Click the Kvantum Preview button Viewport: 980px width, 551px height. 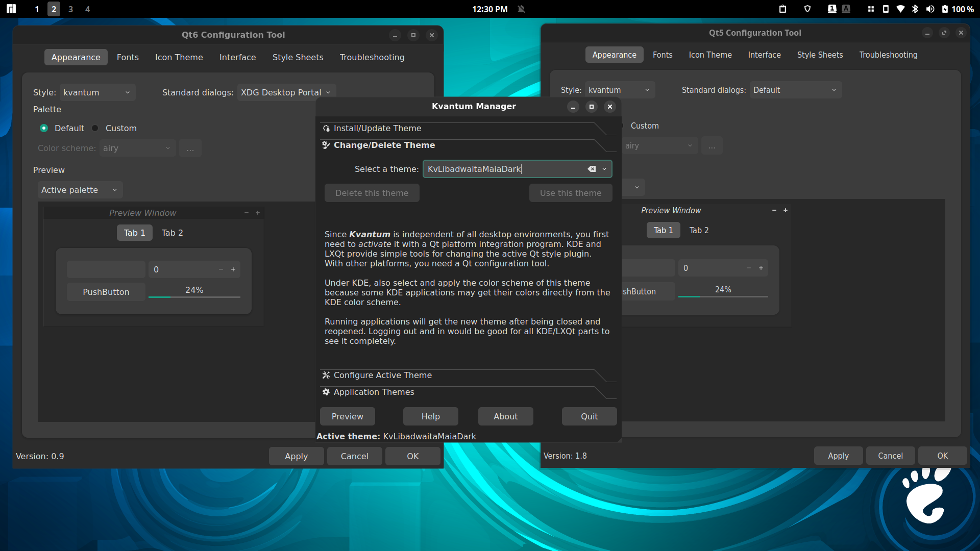(x=347, y=416)
